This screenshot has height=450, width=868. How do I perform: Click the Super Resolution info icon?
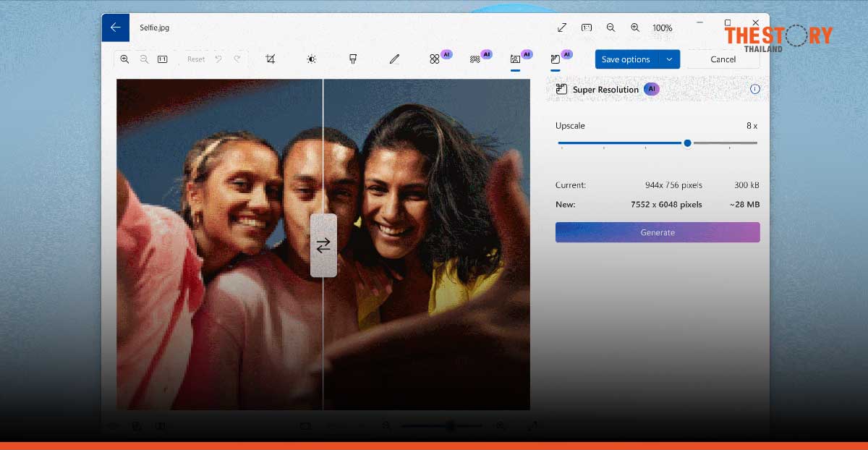[x=754, y=89]
